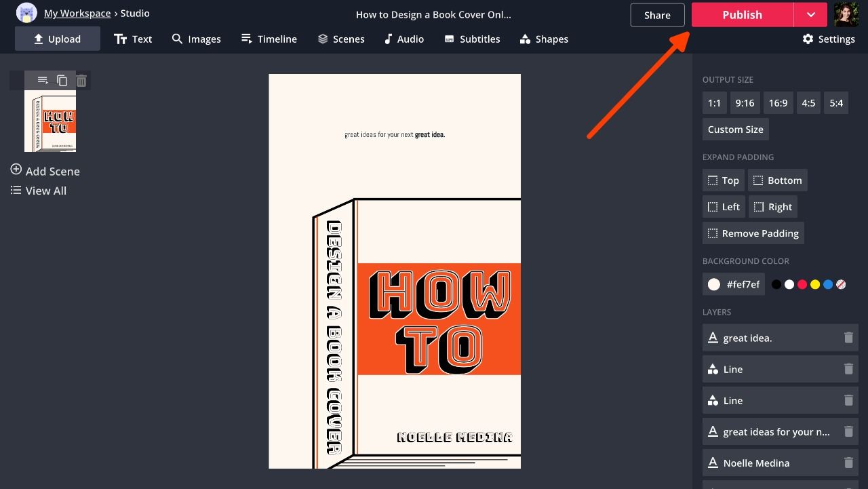Click the Share button
This screenshot has width=868, height=489.
[x=656, y=15]
